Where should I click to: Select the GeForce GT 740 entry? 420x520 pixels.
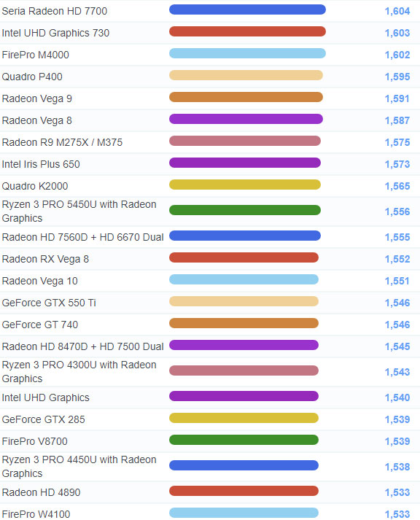coord(40,325)
